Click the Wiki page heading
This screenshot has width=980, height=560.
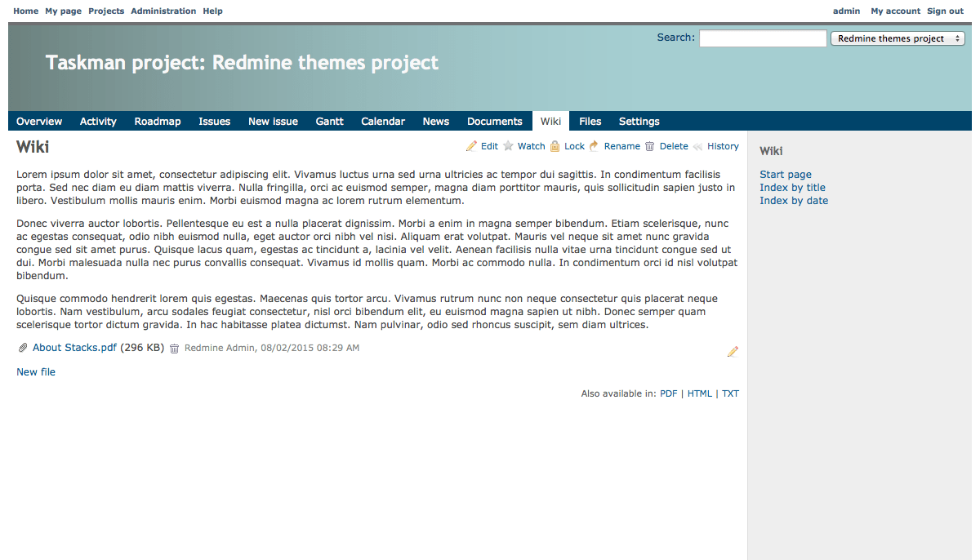pyautogui.click(x=33, y=147)
